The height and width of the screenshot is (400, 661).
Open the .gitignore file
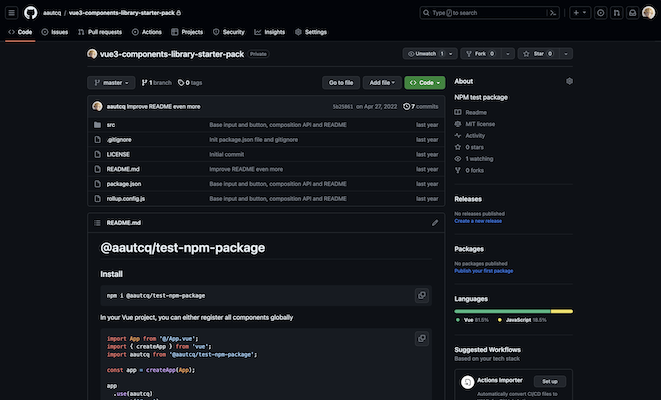pos(119,140)
